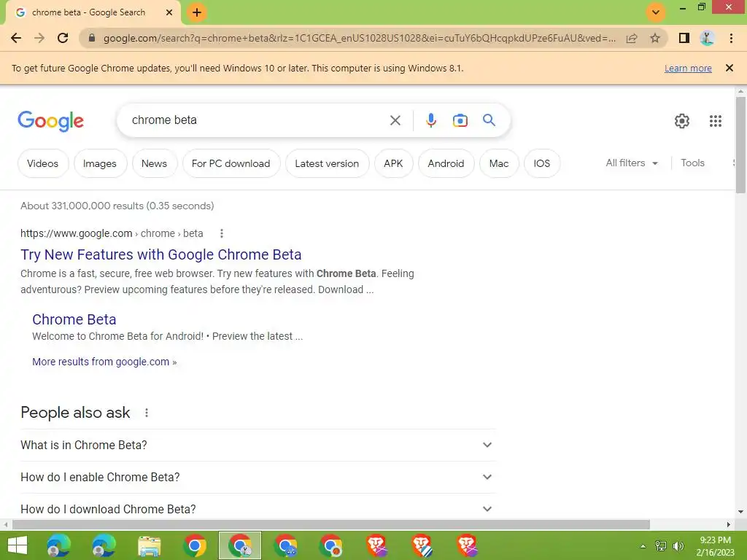This screenshot has height=560, width=747.
Task: Switch to the Images results tab
Action: point(100,163)
